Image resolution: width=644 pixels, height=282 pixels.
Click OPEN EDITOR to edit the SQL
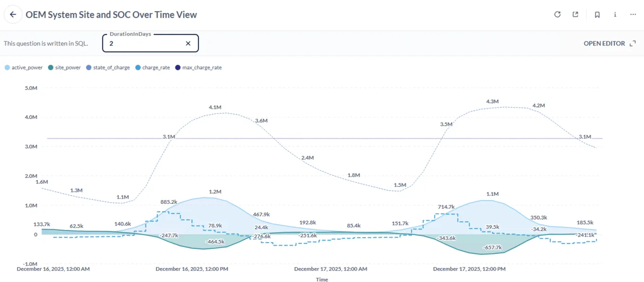tap(604, 43)
